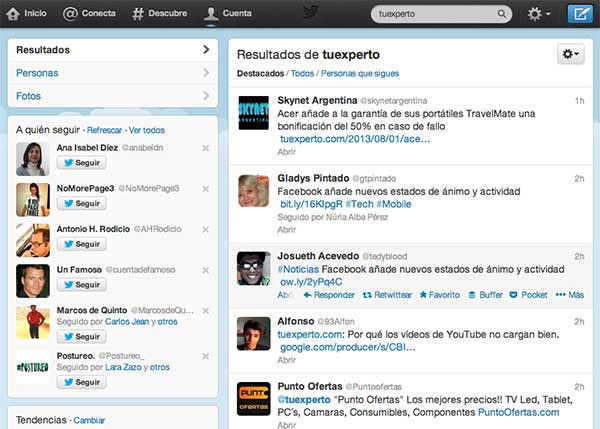Click the search field containing tuexperto
This screenshot has width=600, height=429.
click(441, 14)
